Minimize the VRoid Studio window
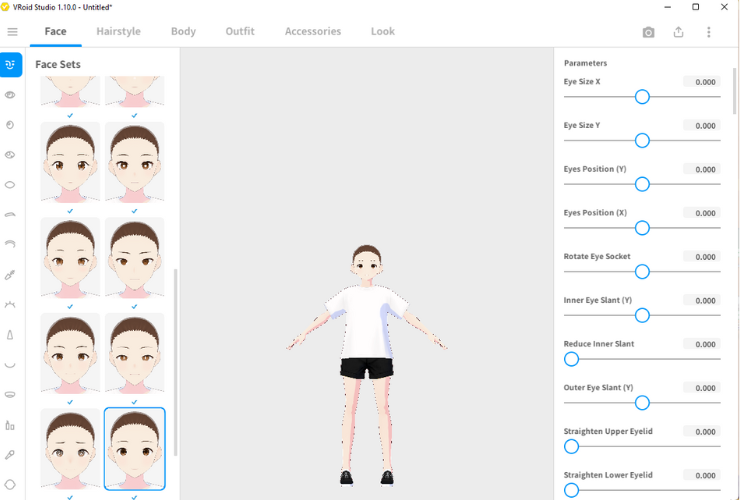 (667, 7)
